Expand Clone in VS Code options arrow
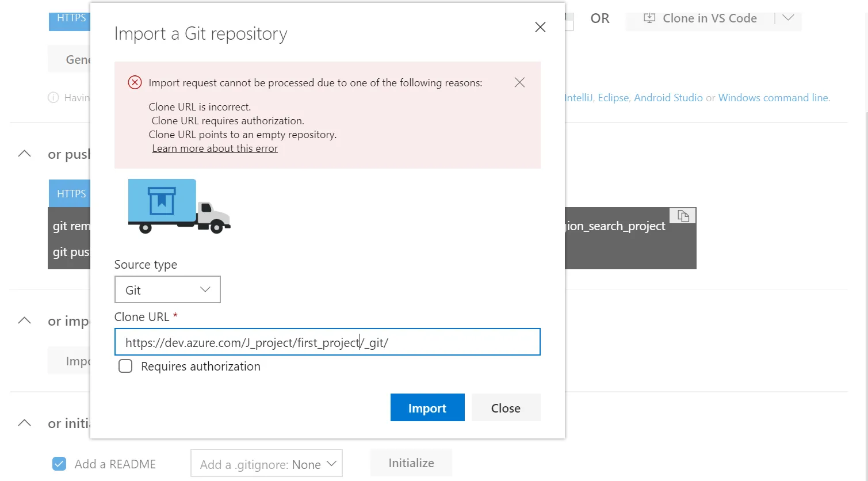The height and width of the screenshot is (481, 868). 788,18
